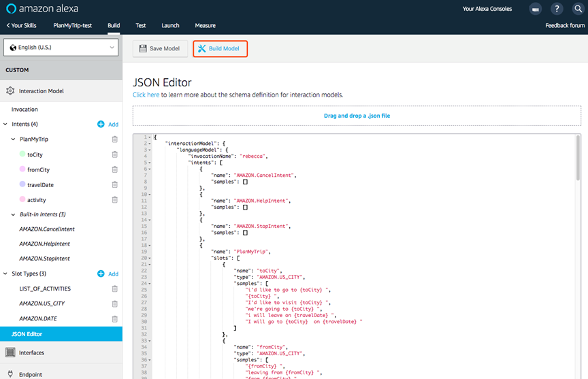The image size is (588, 379).
Task: Select AMAZON.StopIntent in sidebar
Action: [x=45, y=259]
